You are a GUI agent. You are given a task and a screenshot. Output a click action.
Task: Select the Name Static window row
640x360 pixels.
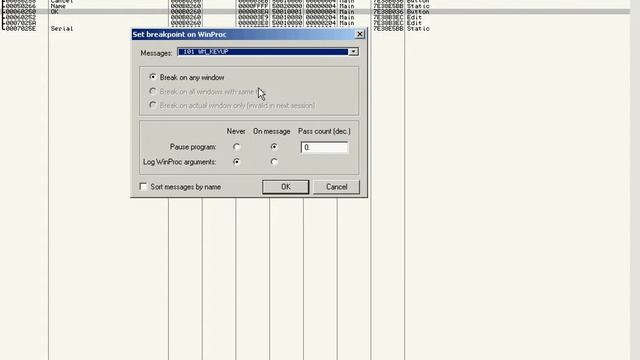pyautogui.click(x=315, y=7)
